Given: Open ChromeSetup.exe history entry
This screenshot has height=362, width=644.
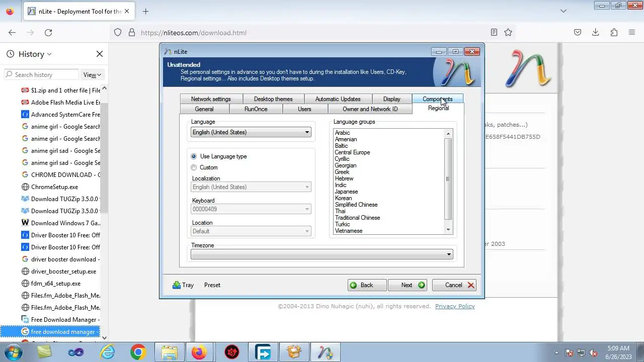Looking at the screenshot, I should pyautogui.click(x=54, y=187).
